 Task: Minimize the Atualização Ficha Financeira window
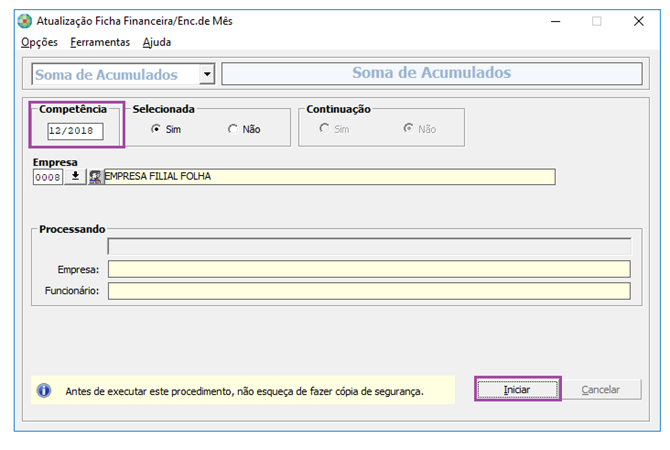click(555, 21)
